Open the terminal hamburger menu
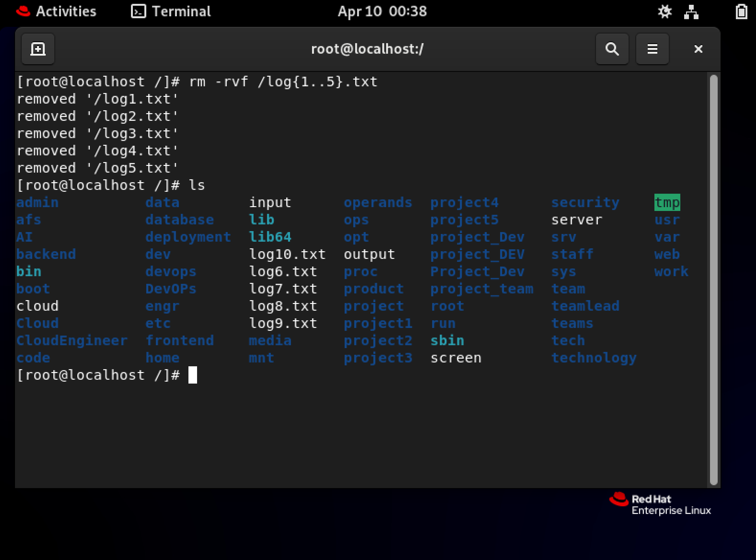This screenshot has height=560, width=756. 652,49
